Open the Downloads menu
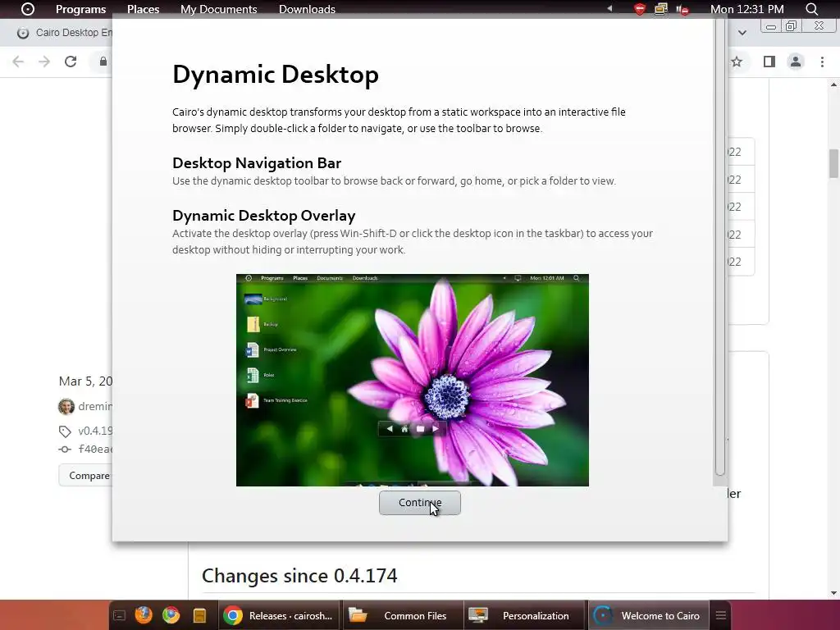The image size is (840, 630). point(307,9)
